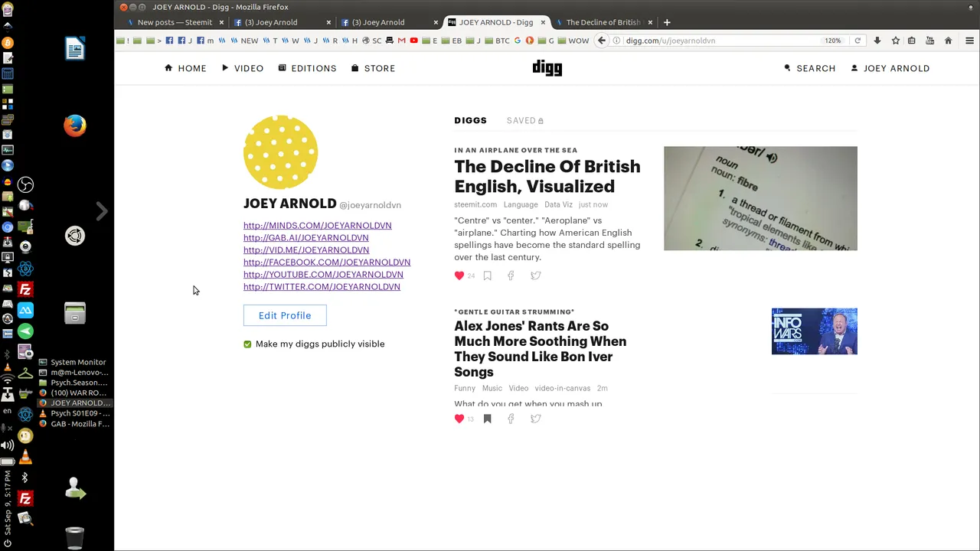Open the Firefox home page icon

click(x=948, y=41)
